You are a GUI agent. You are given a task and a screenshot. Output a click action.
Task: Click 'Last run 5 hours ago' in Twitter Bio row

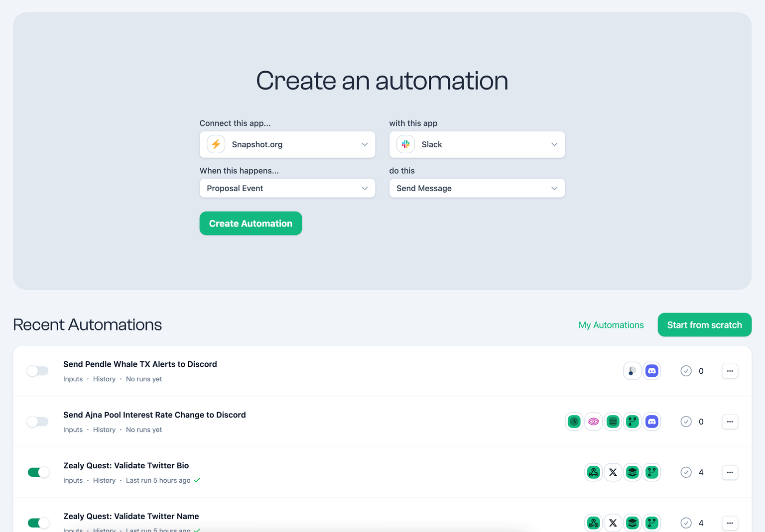pos(158,481)
